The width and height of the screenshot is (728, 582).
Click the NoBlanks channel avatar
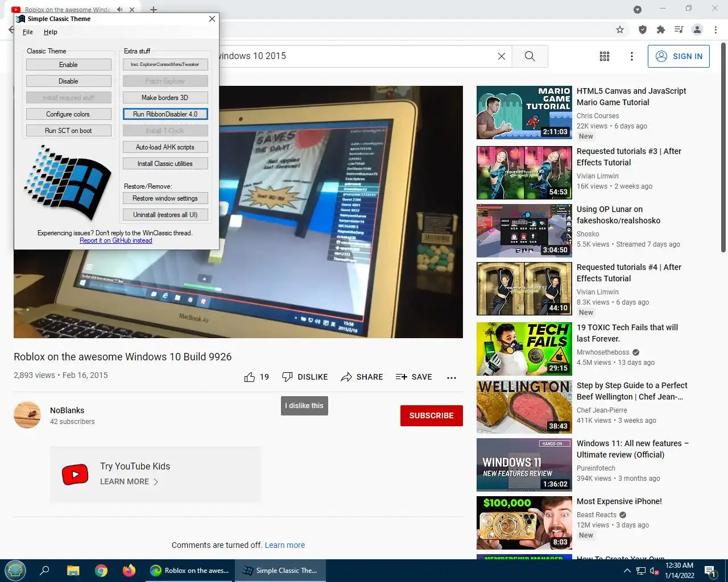point(27,415)
